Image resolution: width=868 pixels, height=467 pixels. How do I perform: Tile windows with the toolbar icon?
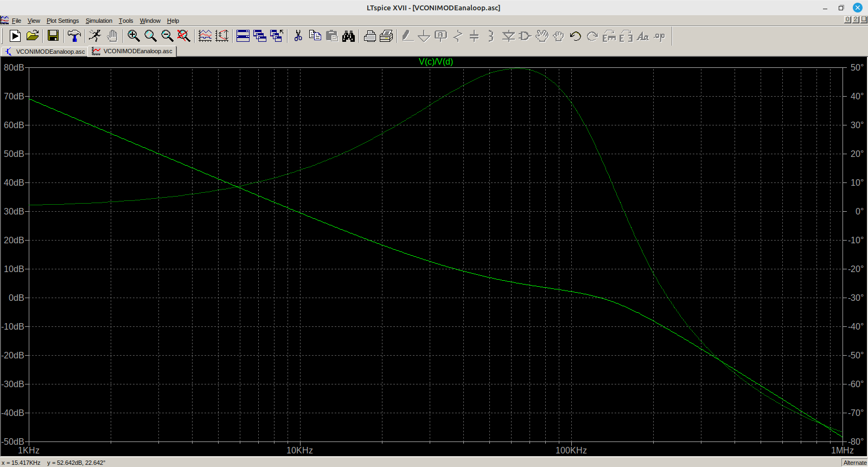pos(243,36)
